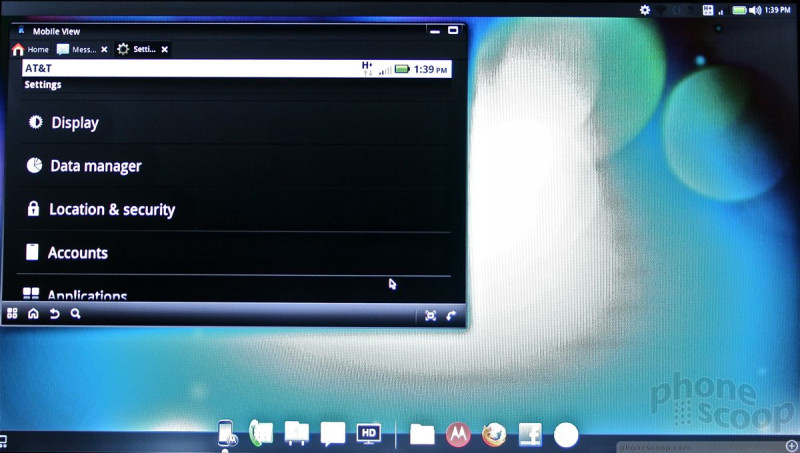This screenshot has height=453, width=800.
Task: Click the white round icon in dock
Action: click(x=566, y=435)
